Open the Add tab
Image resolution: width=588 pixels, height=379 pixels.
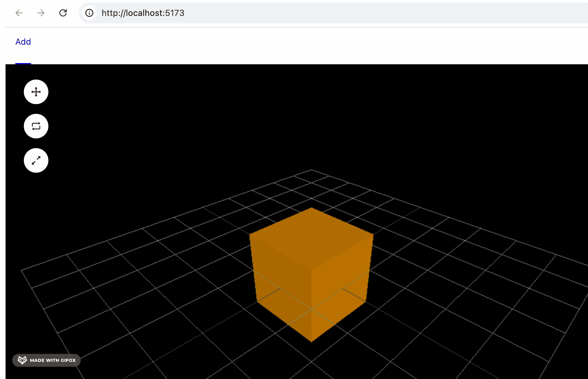[23, 42]
